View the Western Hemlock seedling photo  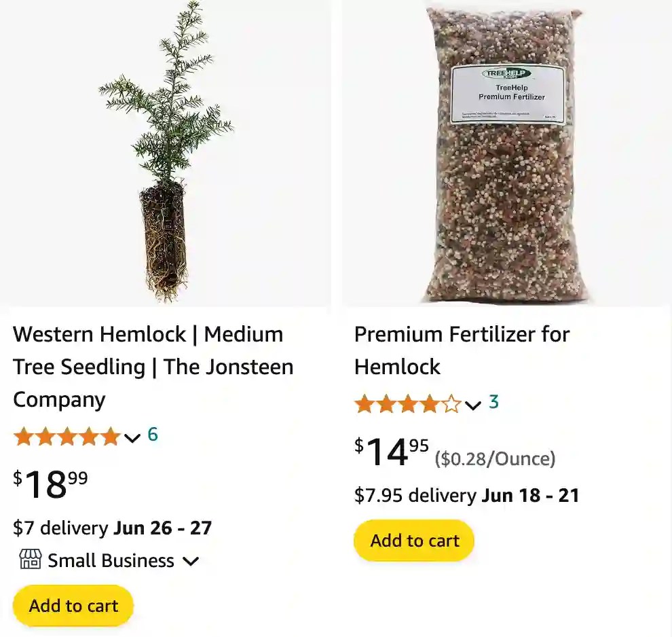point(166,153)
